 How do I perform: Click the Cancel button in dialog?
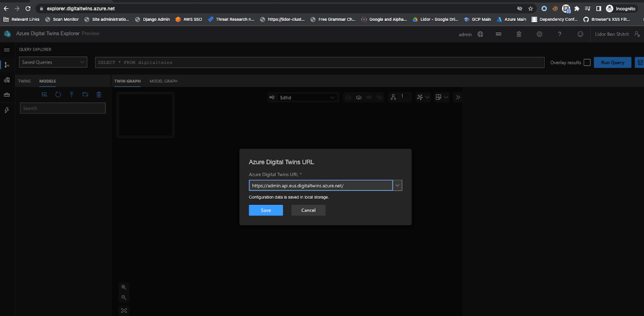point(309,210)
